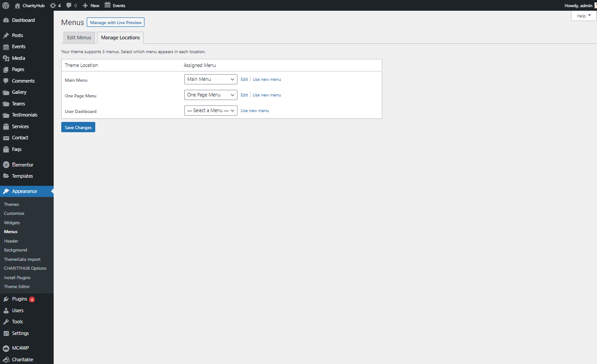Click the Save Changes button

pos(78,127)
